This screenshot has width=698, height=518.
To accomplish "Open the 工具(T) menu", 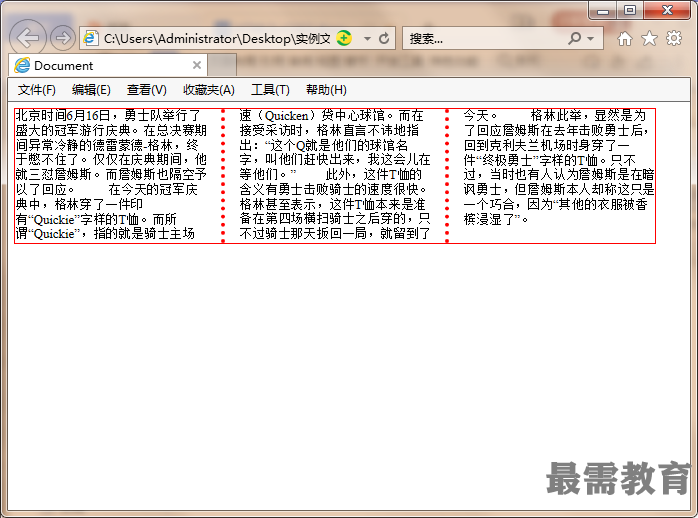I will [x=270, y=90].
